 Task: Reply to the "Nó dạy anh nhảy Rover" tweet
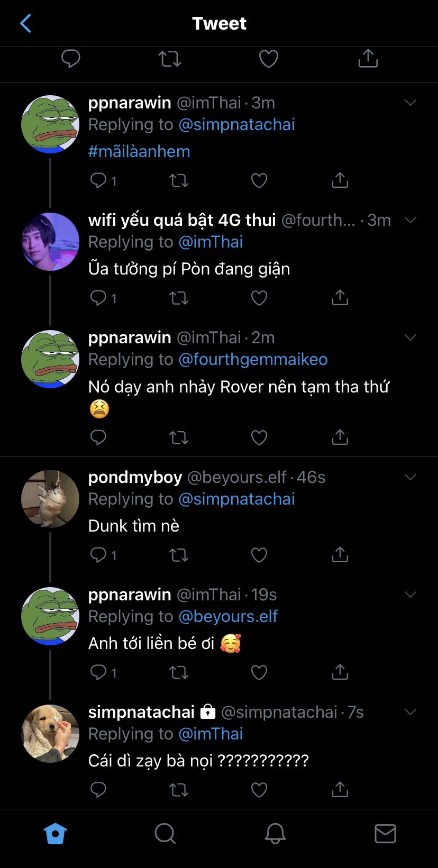[x=98, y=437]
